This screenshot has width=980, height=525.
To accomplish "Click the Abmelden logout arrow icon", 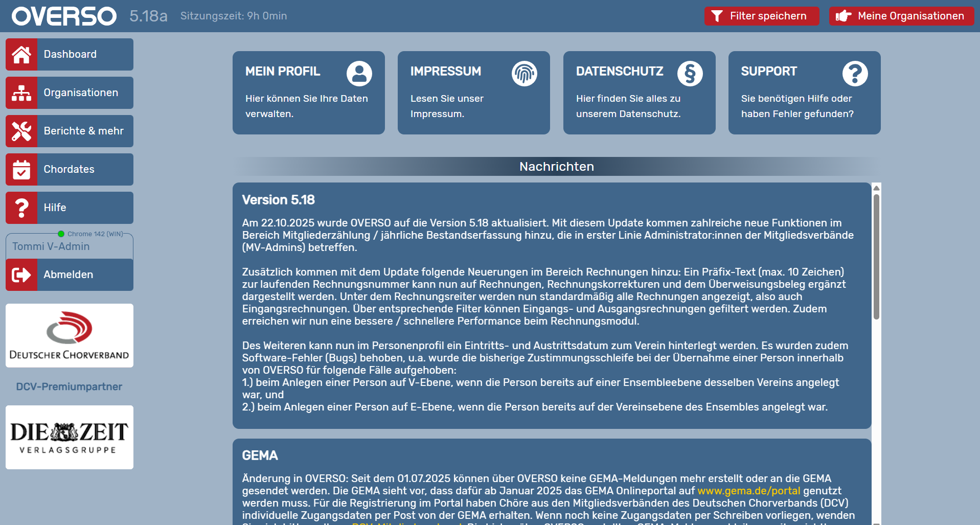I will [21, 275].
